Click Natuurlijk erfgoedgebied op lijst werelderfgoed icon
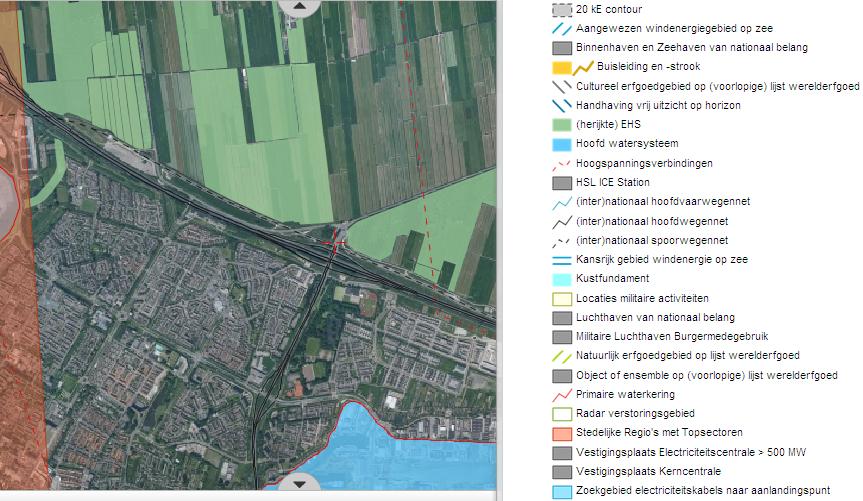Image resolution: width=863 pixels, height=501 pixels. coord(562,356)
